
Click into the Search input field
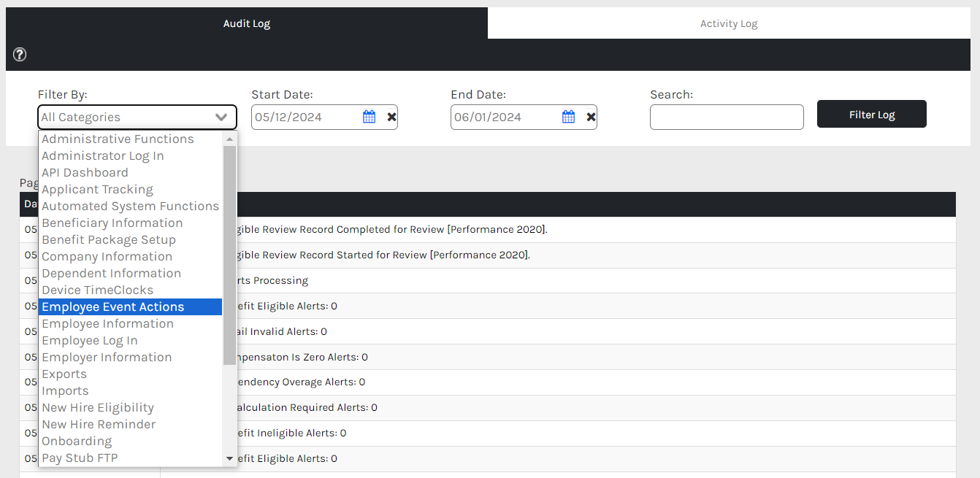pyautogui.click(x=727, y=117)
